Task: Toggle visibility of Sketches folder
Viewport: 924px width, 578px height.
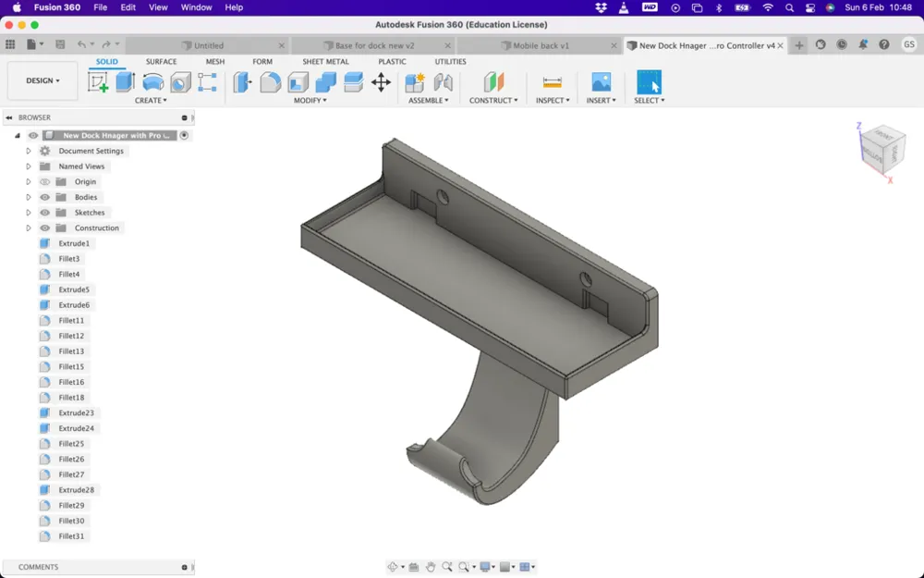Action: tap(44, 213)
